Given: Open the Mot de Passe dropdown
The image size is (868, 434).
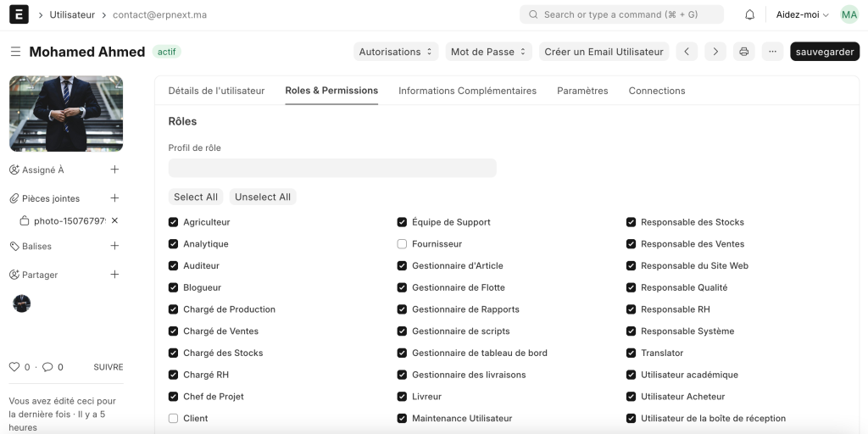Looking at the screenshot, I should click(x=489, y=52).
